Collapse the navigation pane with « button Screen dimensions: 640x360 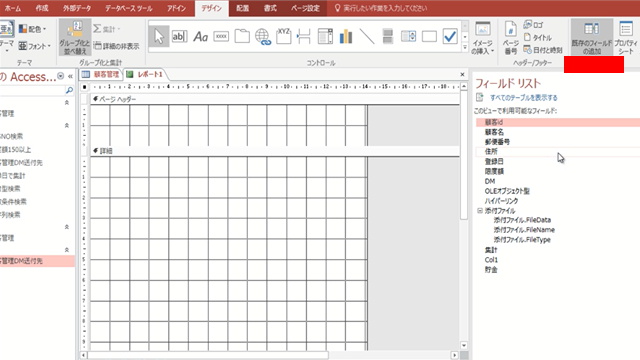tap(70, 76)
